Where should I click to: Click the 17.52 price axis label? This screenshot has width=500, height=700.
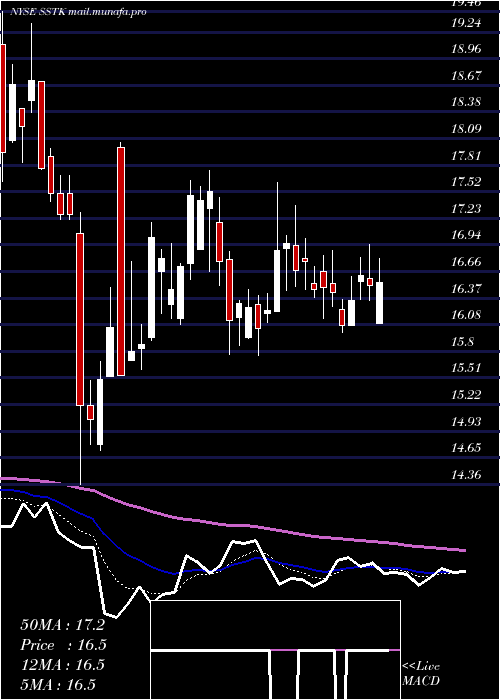pos(467,182)
